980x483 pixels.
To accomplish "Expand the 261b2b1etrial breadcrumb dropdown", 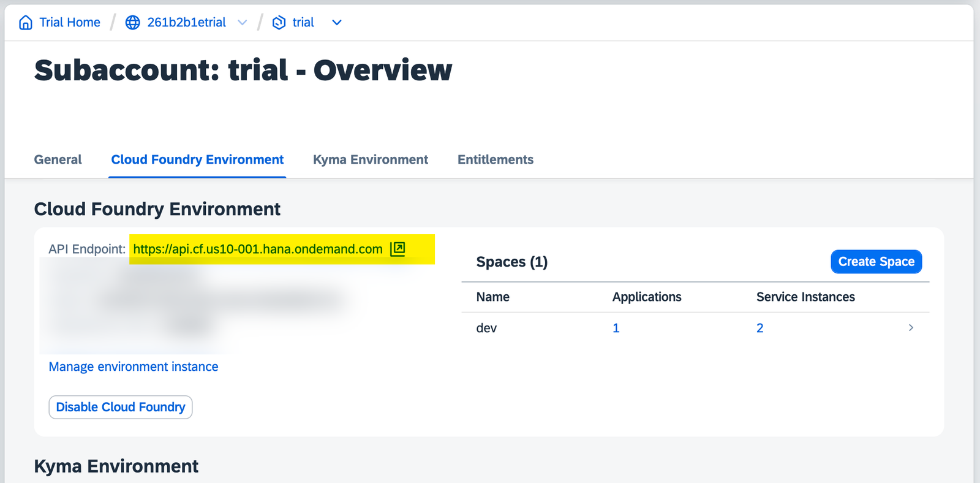I will tap(243, 23).
